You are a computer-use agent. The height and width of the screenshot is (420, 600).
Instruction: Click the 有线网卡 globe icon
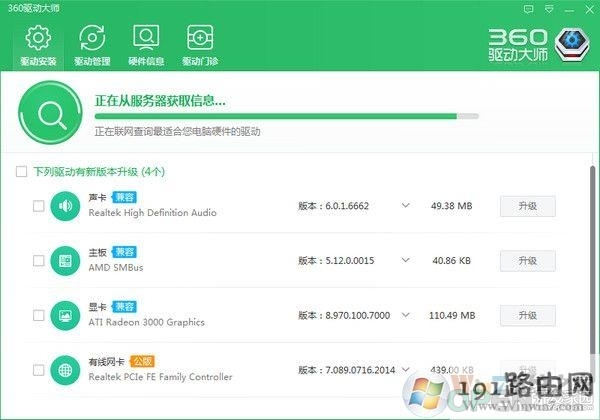pyautogui.click(x=65, y=370)
